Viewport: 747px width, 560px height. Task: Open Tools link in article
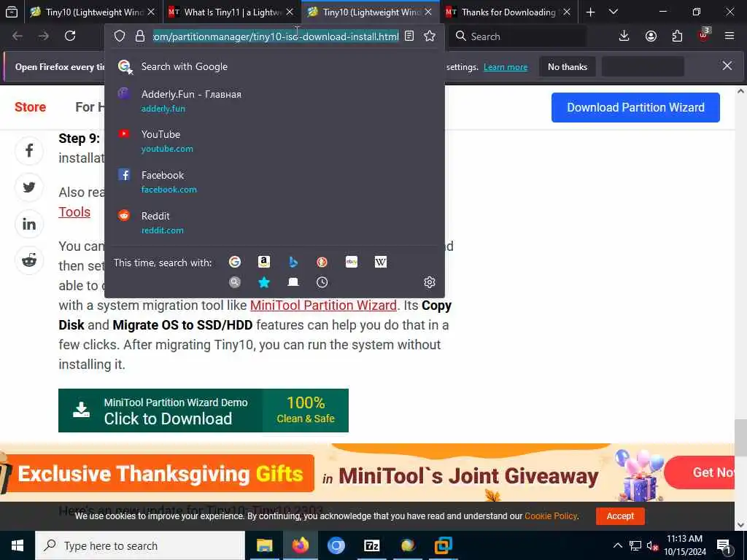[74, 212]
